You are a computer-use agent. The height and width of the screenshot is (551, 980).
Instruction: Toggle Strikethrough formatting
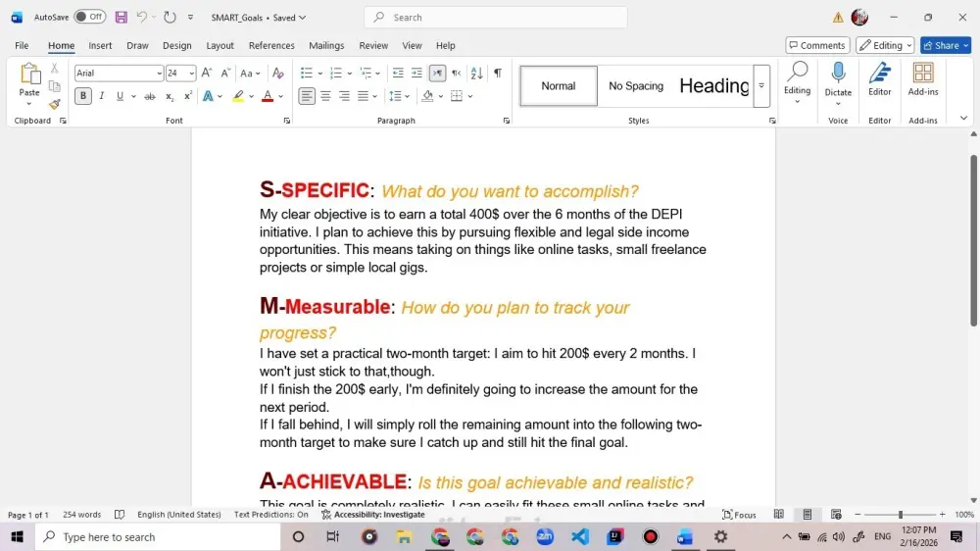(149, 96)
